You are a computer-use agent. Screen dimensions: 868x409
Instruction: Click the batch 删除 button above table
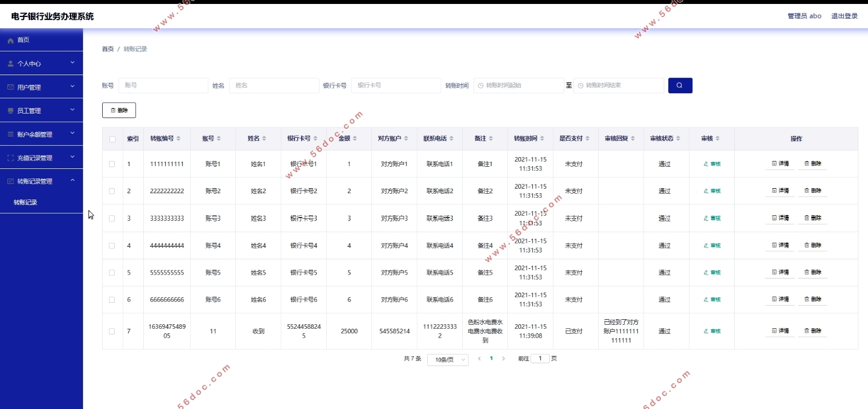119,110
